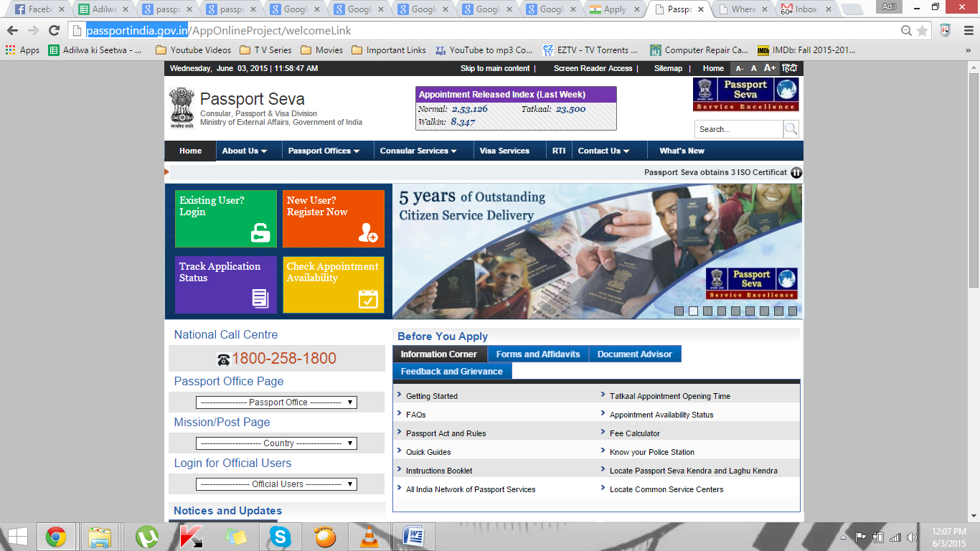Open VLC media player from taskbar
This screenshot has height=551, width=980.
(x=369, y=537)
